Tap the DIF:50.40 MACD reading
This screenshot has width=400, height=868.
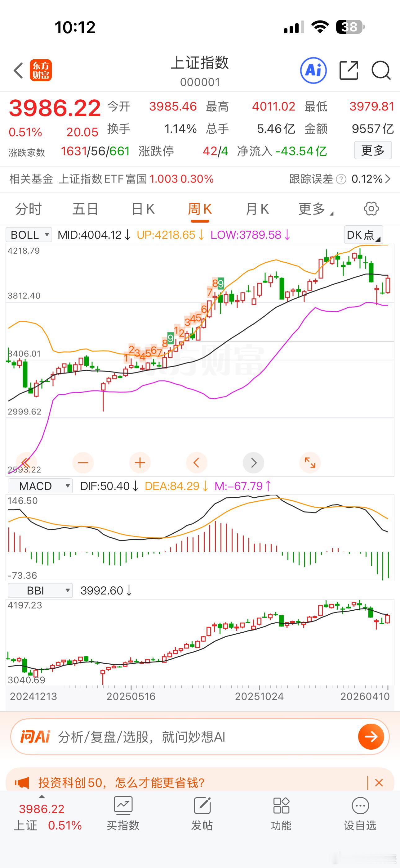109,486
